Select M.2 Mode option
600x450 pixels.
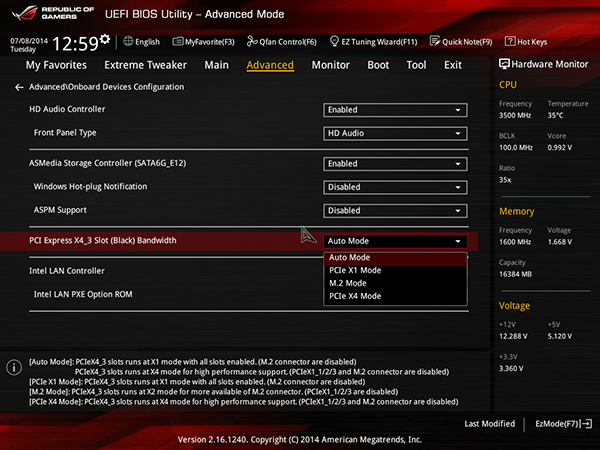click(x=395, y=283)
